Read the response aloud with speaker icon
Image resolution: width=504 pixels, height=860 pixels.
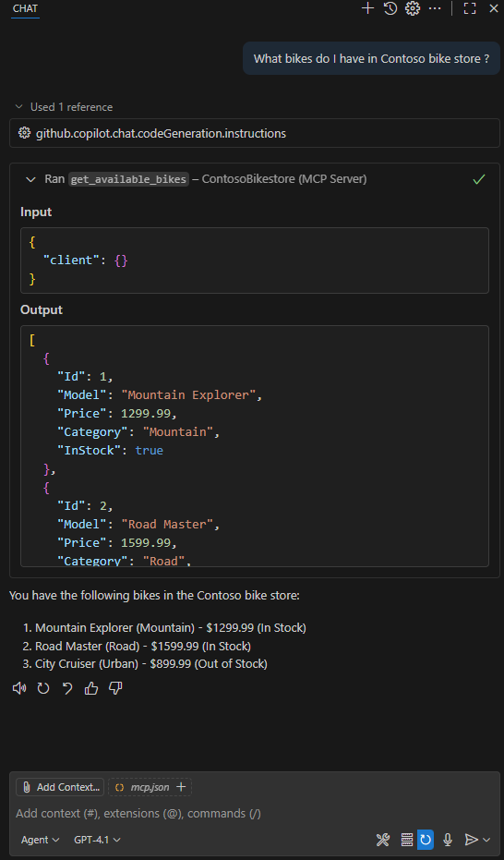19,688
